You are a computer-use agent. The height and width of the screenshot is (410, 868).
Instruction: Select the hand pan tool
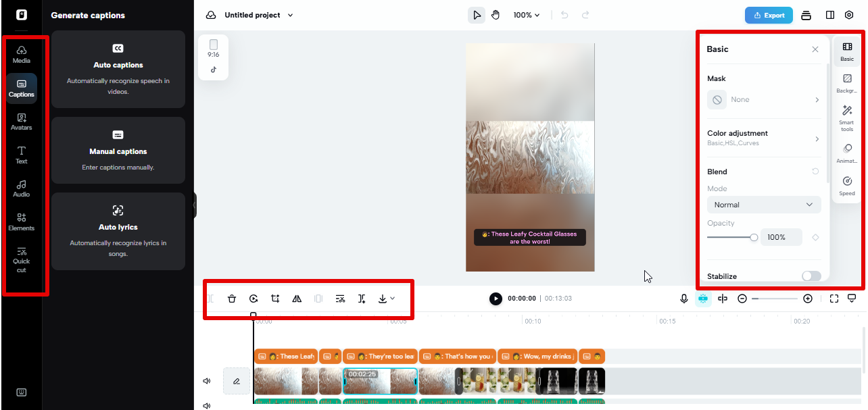[496, 15]
